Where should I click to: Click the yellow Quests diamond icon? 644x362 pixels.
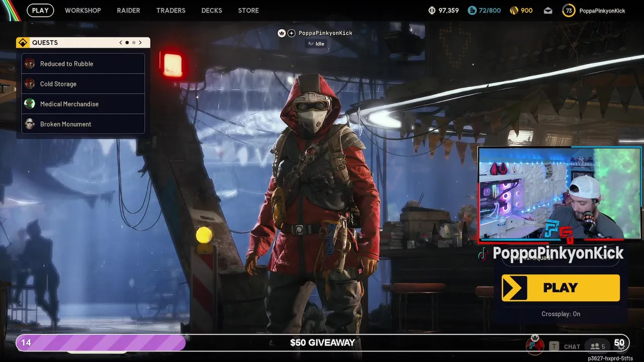click(x=22, y=43)
